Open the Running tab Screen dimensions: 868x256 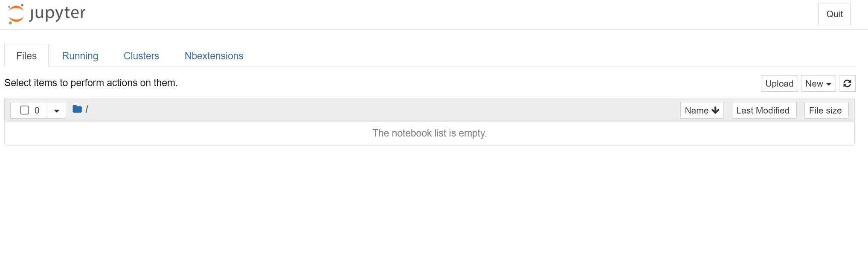[80, 56]
